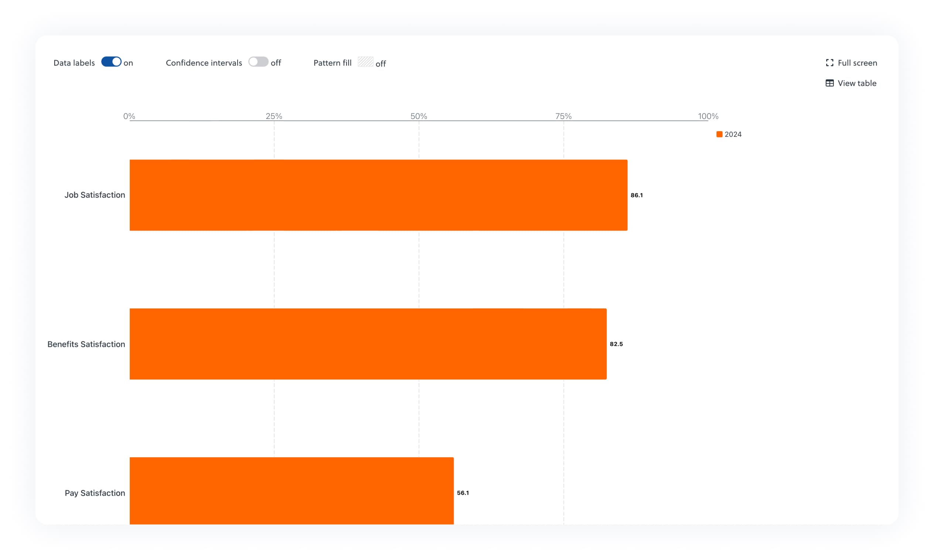Click the 86.1 data label

click(637, 195)
